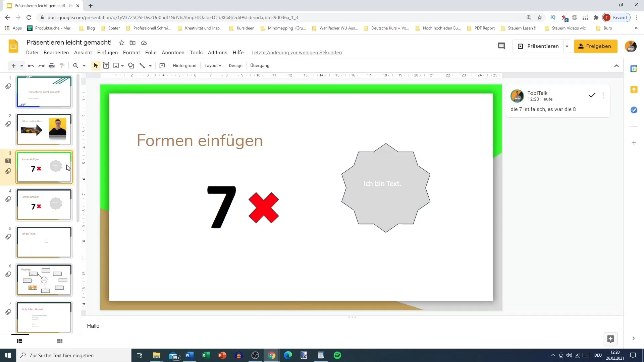Select slide 2 thumbnail with photo

(x=44, y=130)
